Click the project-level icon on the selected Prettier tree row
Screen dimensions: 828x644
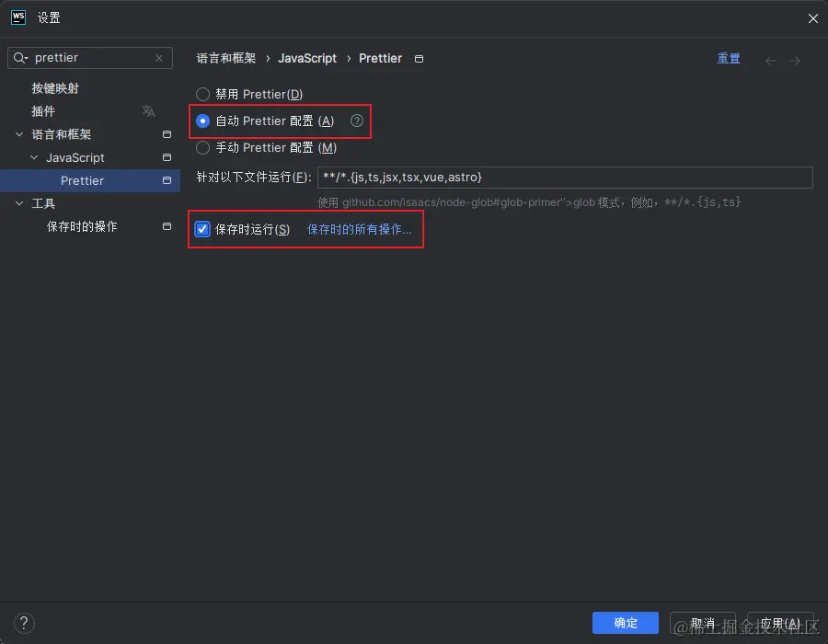pyautogui.click(x=167, y=180)
